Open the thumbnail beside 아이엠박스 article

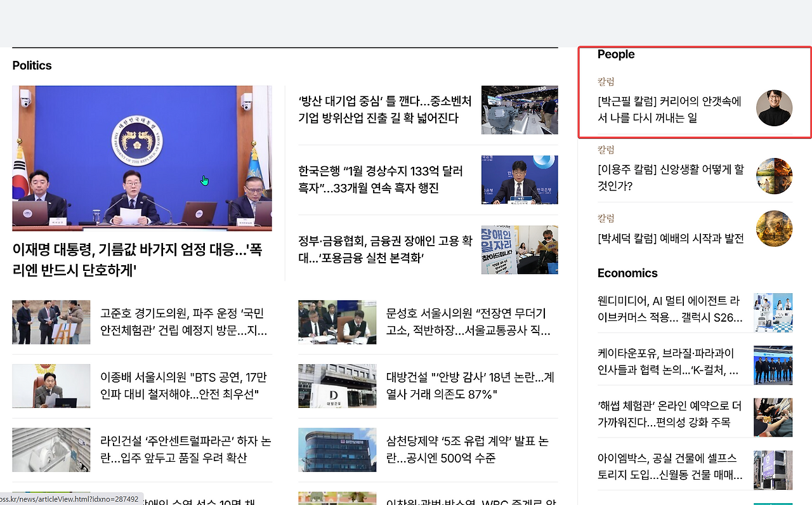(x=773, y=469)
